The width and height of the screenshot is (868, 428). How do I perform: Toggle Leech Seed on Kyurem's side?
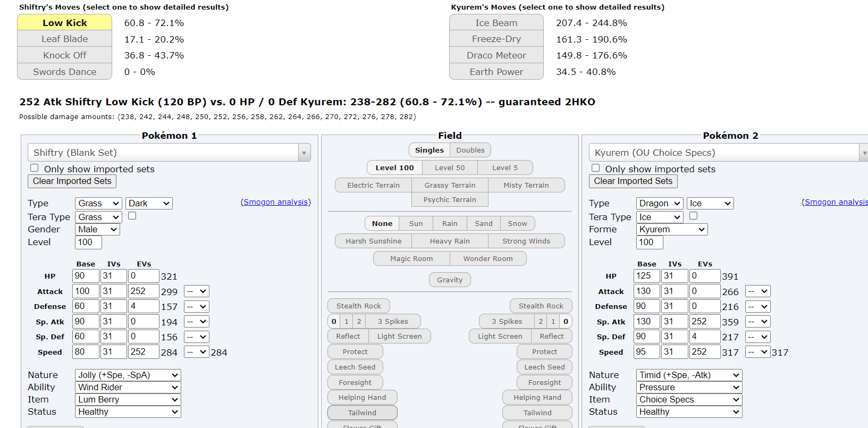pos(544,367)
